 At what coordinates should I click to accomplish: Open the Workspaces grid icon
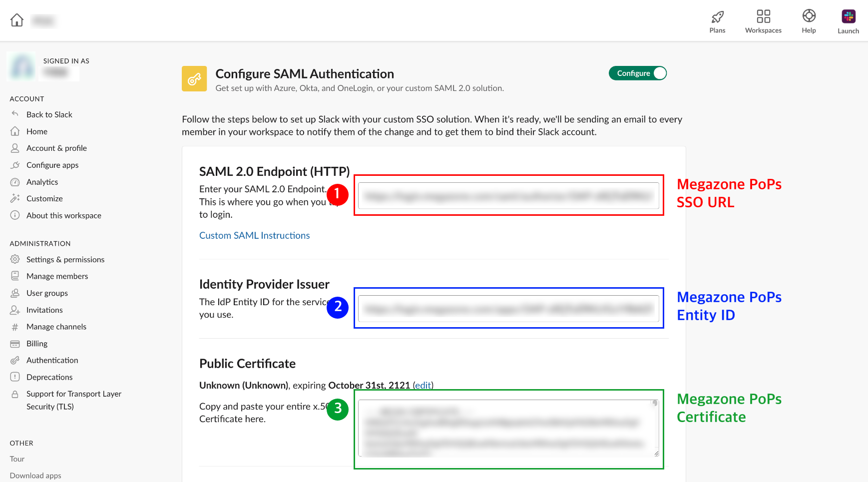(763, 16)
